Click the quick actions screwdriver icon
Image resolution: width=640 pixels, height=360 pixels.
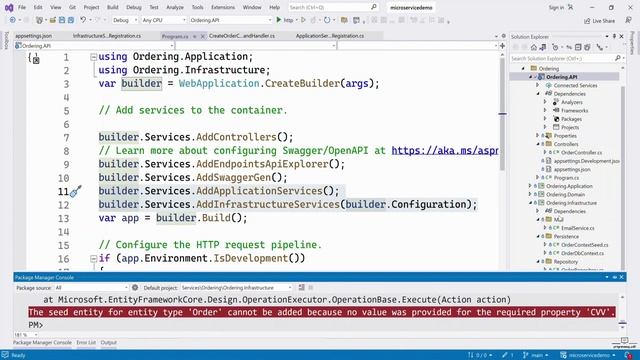coord(76,191)
